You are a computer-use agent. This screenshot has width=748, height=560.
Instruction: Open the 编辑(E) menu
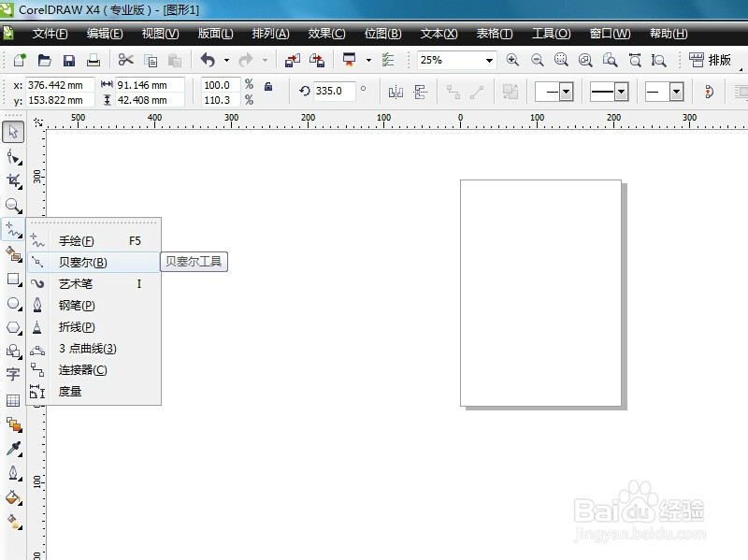click(x=105, y=34)
